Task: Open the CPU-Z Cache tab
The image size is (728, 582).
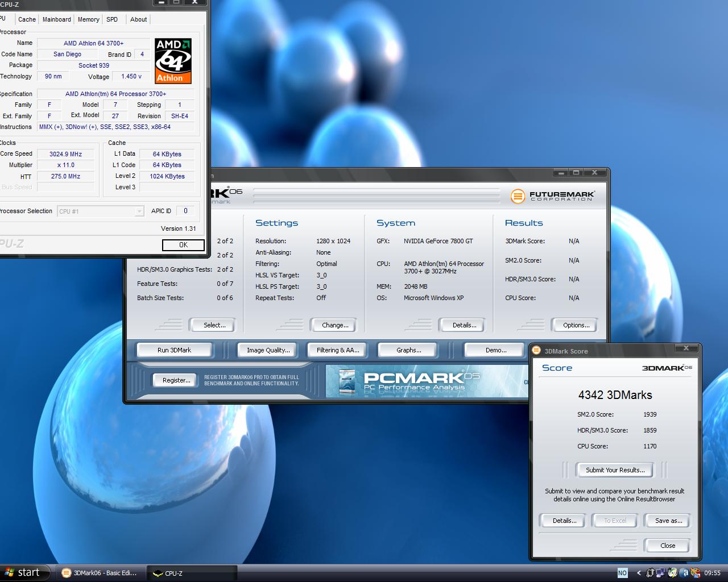Action: [x=27, y=19]
